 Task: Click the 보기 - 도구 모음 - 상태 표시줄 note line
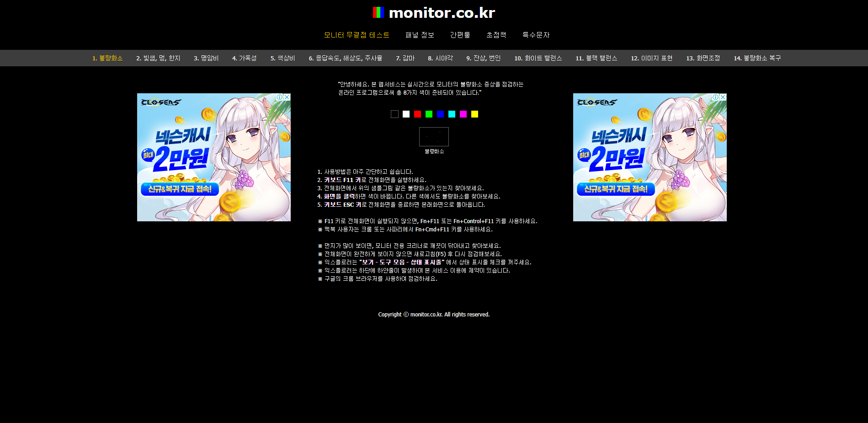pos(424,262)
